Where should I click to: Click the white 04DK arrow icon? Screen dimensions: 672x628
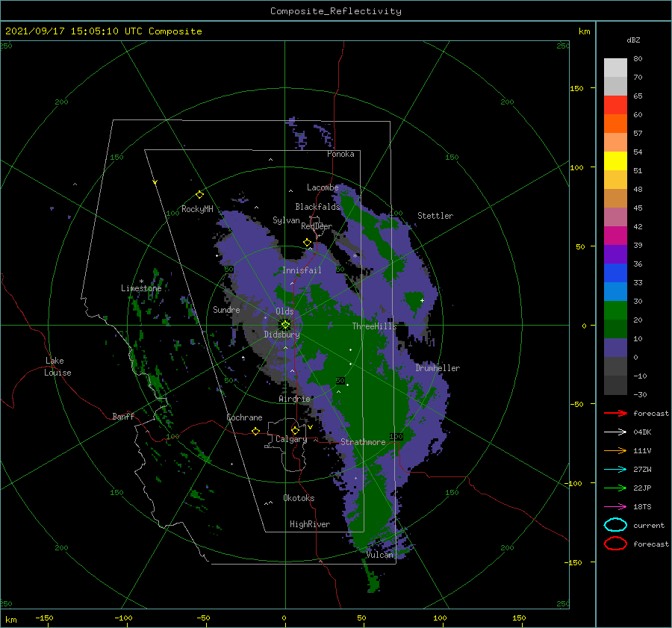[615, 432]
